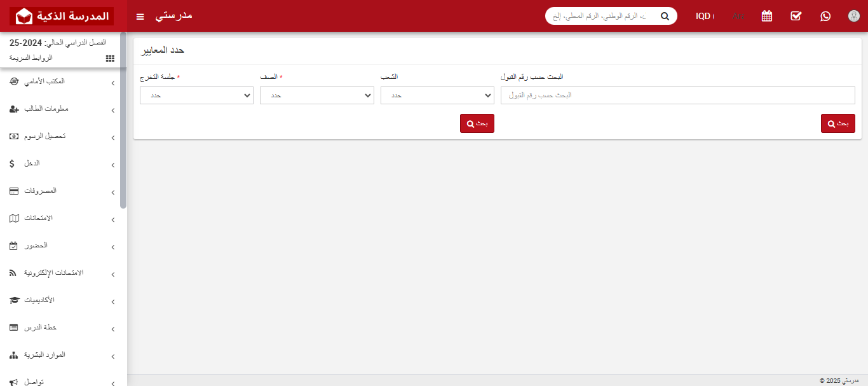The width and height of the screenshot is (868, 386).
Task: Open the tasks checklist icon beside the calendar
Action: [x=796, y=16]
